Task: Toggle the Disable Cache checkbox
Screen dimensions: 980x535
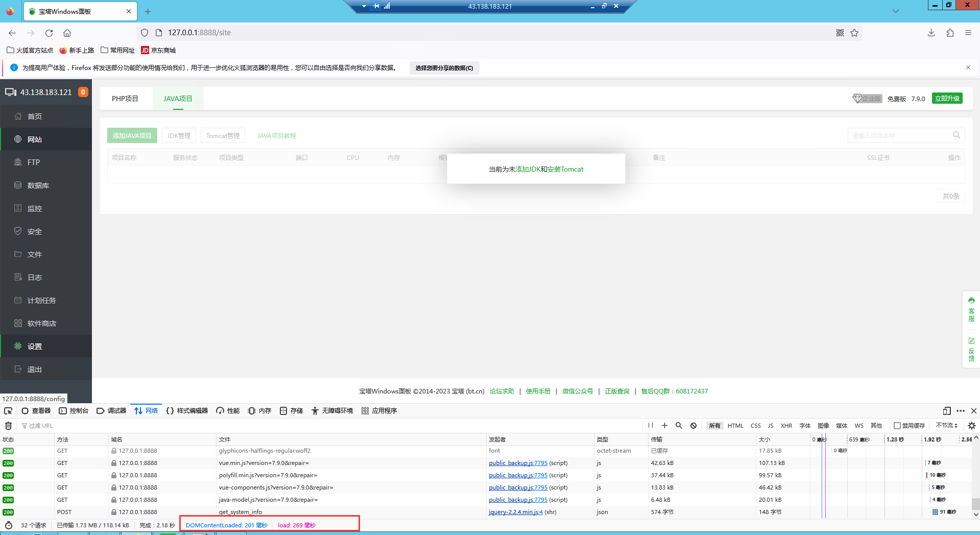Action: click(x=897, y=426)
